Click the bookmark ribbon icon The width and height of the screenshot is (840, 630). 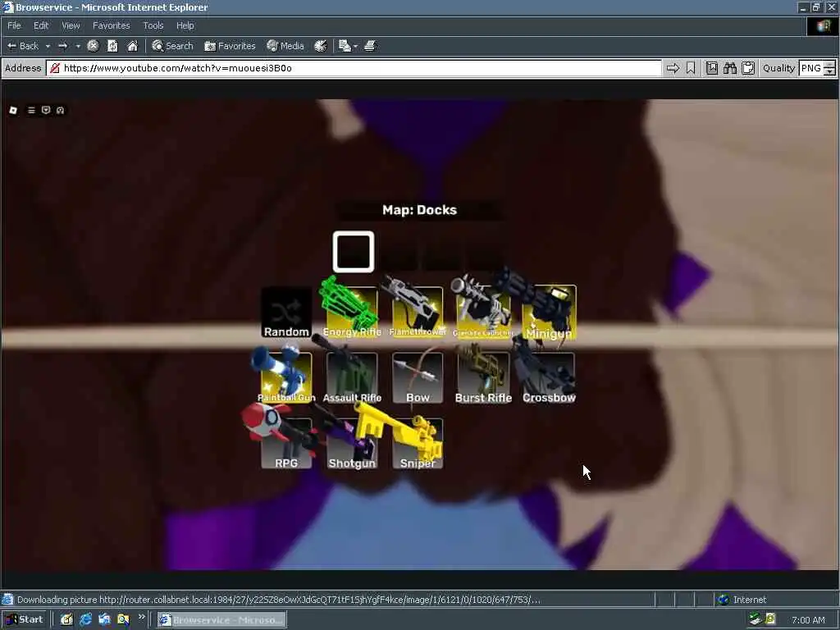tap(691, 68)
